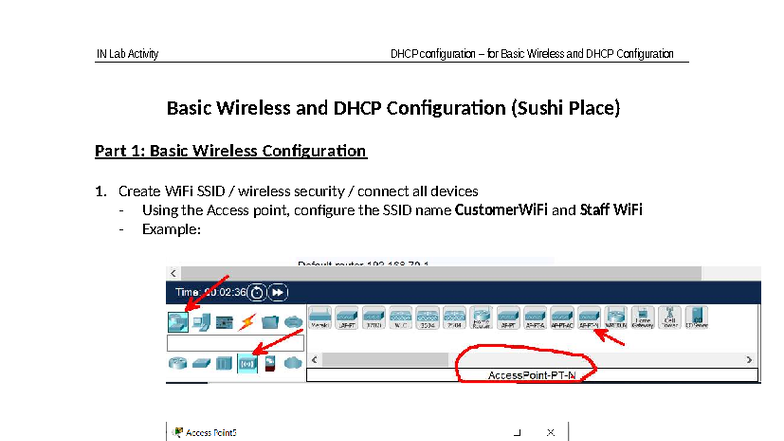The image size is (784, 441).
Task: Pick the WLC controller device
Action: (400, 318)
